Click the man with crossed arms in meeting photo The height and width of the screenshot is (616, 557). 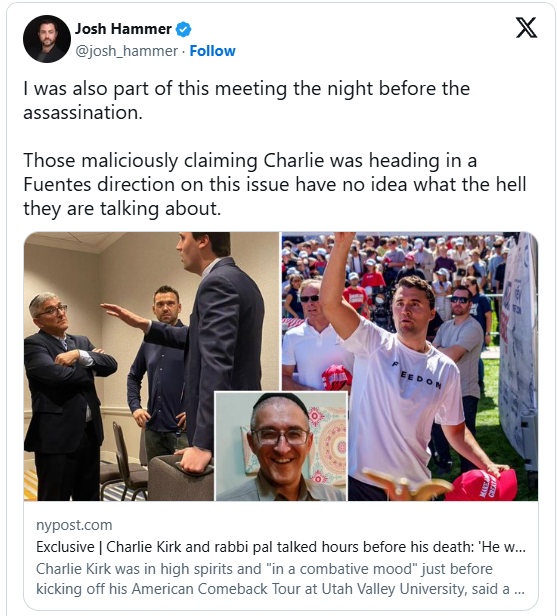pos(65,395)
